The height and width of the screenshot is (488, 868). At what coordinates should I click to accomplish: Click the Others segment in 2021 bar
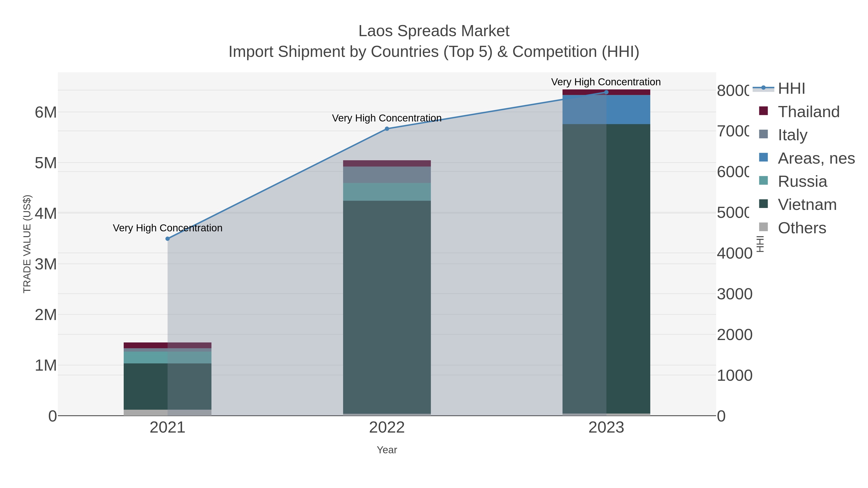pos(168,413)
